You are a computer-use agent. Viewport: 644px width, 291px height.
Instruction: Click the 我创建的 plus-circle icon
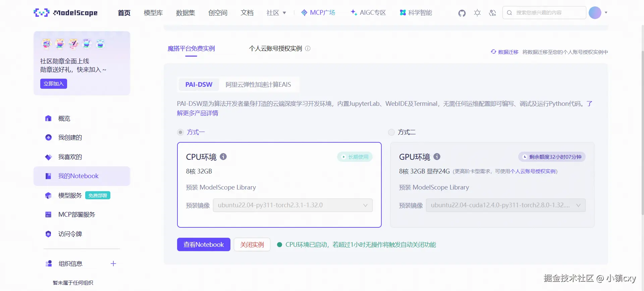tap(48, 137)
